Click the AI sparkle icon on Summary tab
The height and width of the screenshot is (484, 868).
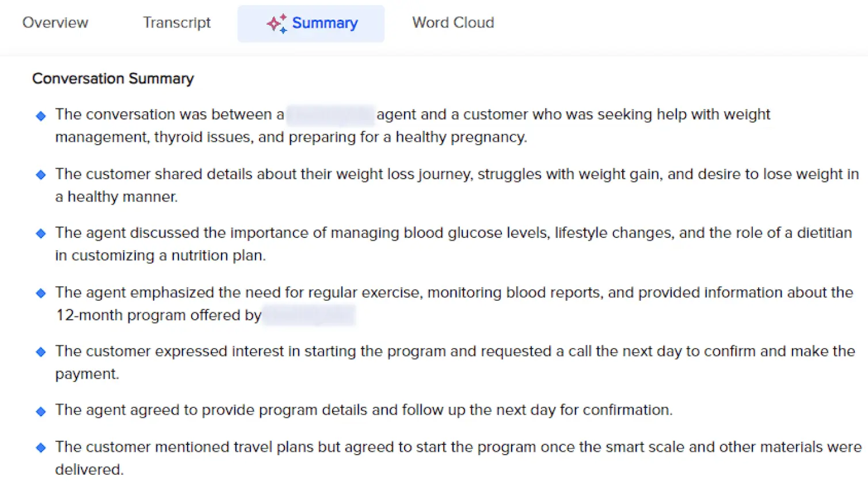click(276, 23)
